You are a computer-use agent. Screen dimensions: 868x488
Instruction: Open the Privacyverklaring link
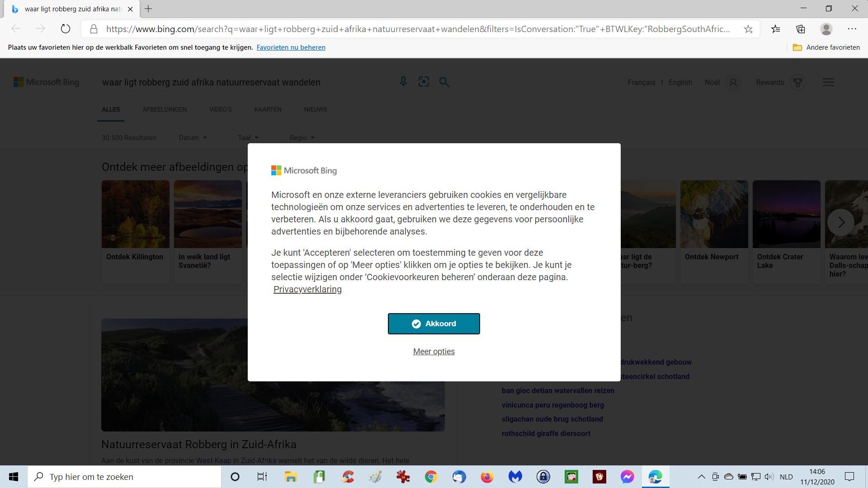307,289
